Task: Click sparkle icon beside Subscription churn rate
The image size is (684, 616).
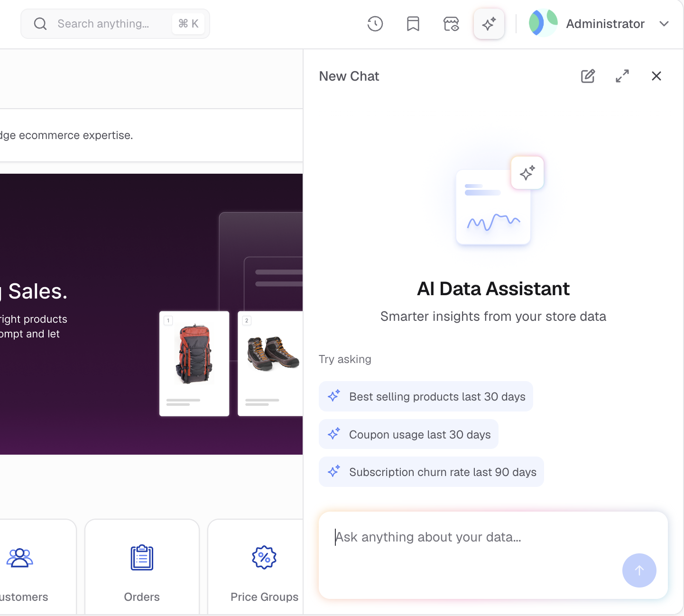Action: [x=334, y=471]
